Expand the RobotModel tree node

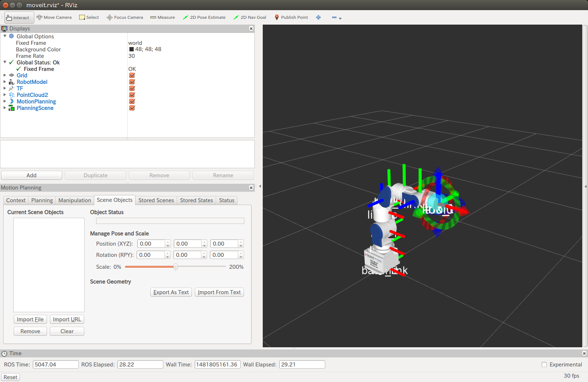5,82
